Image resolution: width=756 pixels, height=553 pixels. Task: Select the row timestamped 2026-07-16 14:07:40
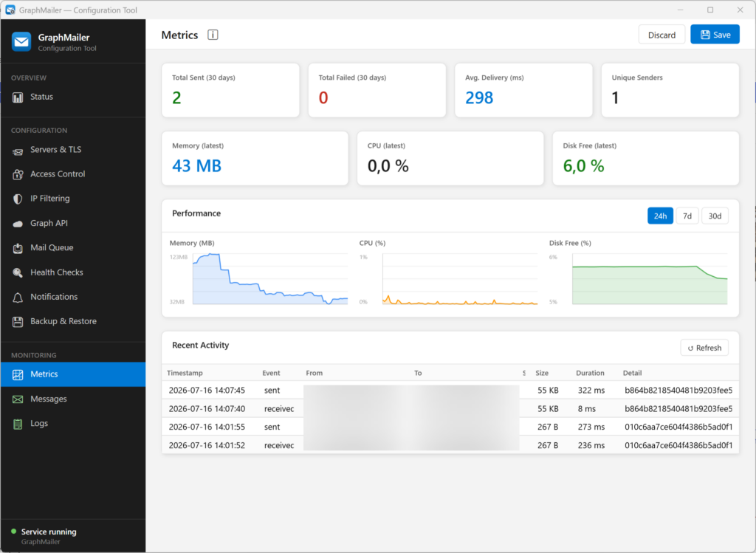coord(450,409)
